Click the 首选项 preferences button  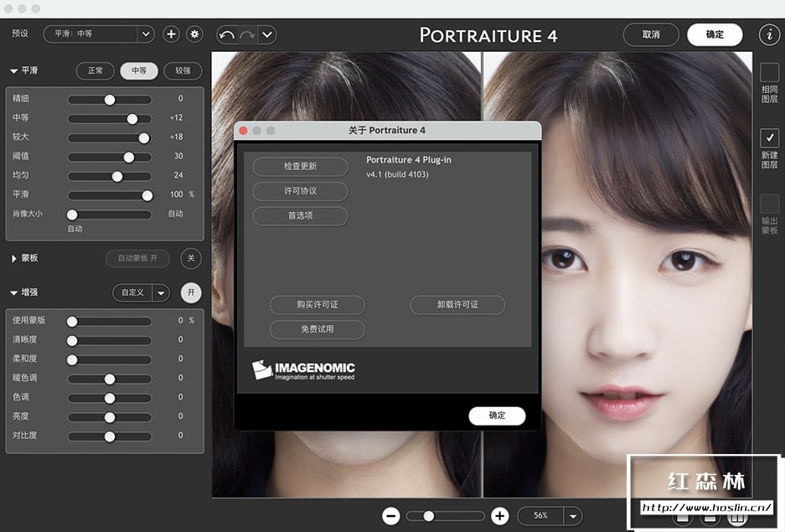pos(300,215)
